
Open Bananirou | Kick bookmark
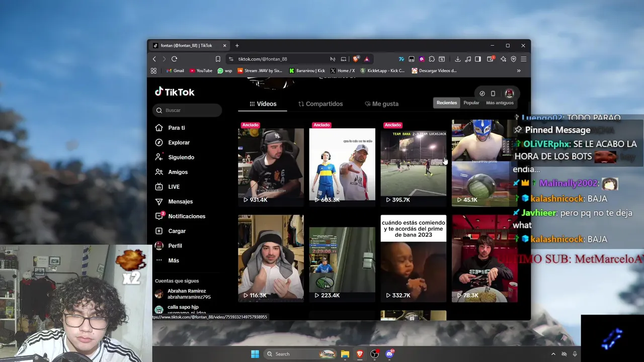[x=307, y=71]
